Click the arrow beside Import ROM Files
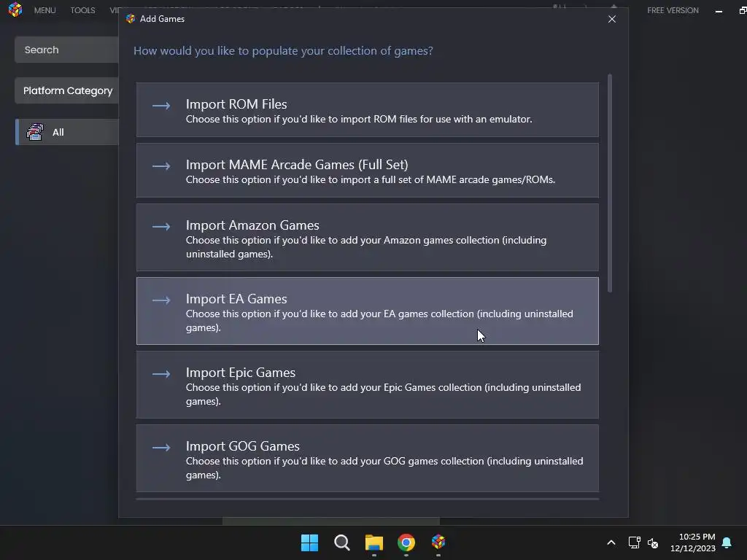The image size is (747, 560). click(x=161, y=105)
